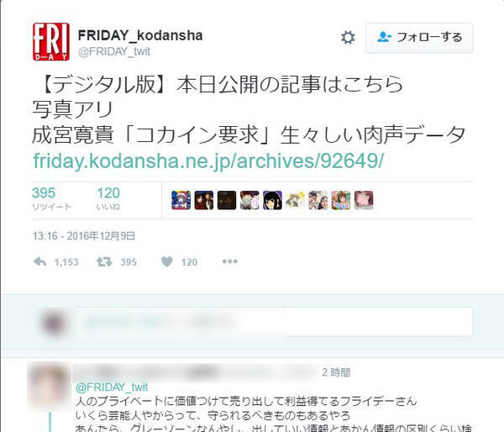
Task: Open the three-dot more options menu
Action: point(230,261)
